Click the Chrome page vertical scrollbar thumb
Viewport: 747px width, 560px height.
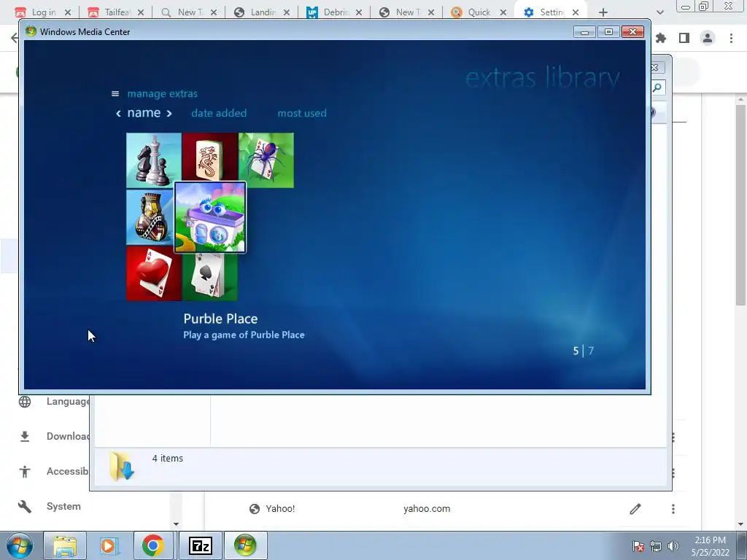[740, 205]
